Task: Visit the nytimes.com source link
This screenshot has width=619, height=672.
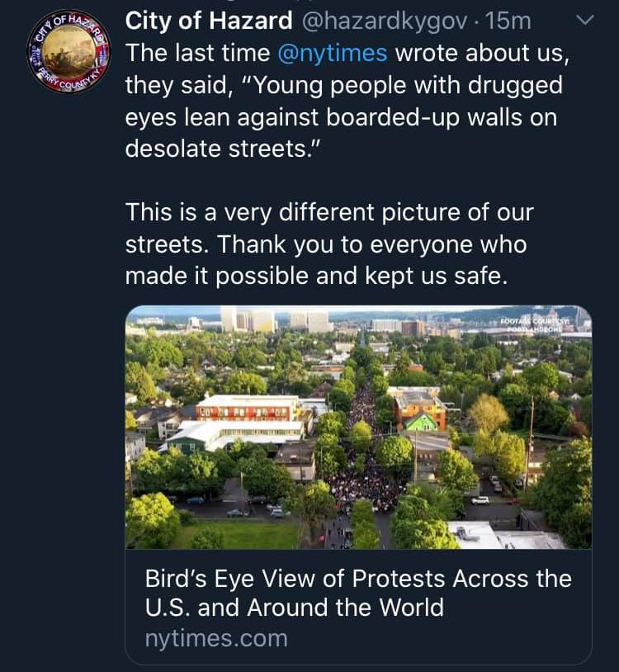Action: [216, 638]
